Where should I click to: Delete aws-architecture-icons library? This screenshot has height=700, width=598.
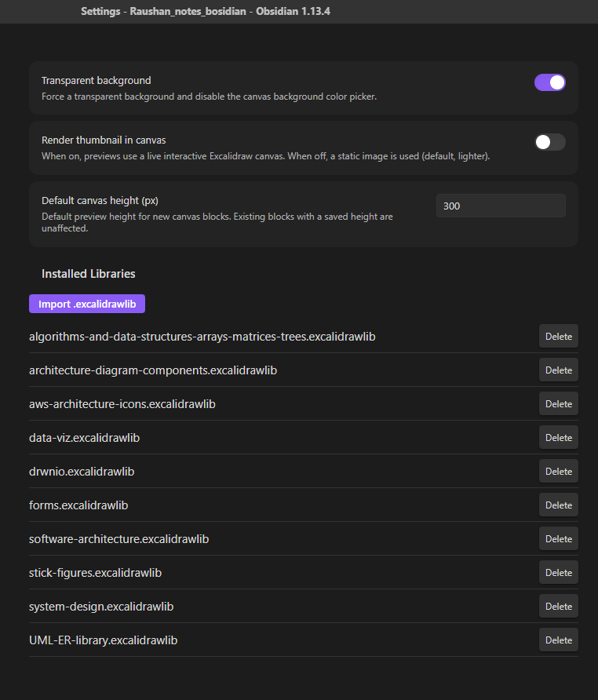[558, 403]
